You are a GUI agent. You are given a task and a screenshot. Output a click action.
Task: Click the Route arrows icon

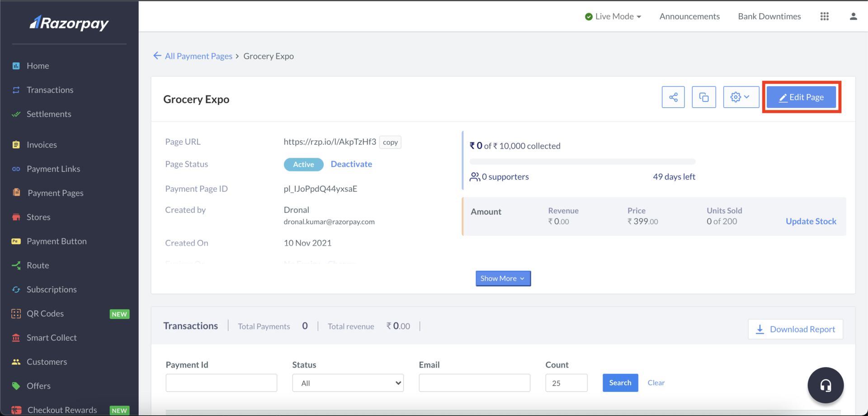(x=16, y=265)
